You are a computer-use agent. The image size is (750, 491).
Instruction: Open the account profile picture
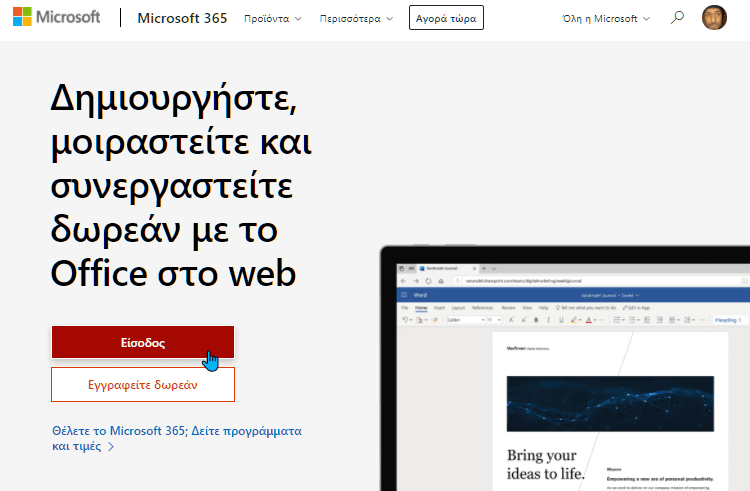[714, 18]
